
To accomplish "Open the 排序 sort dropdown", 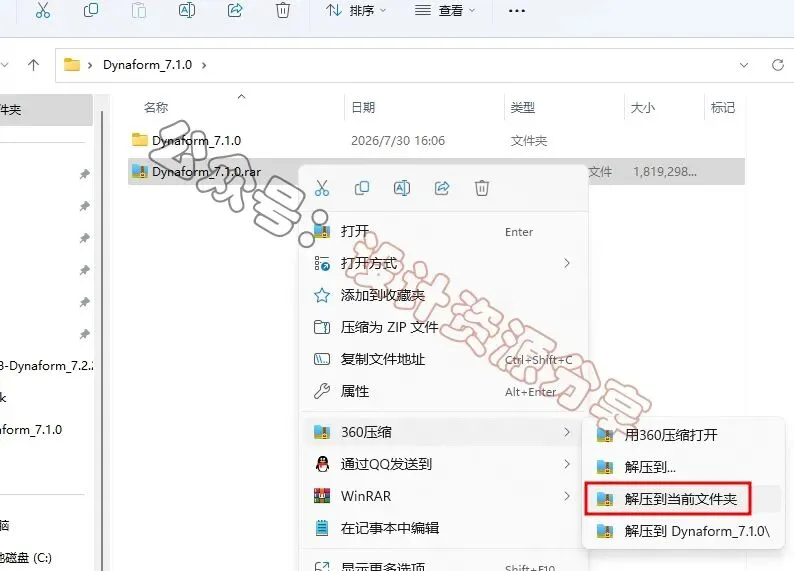I will (355, 10).
